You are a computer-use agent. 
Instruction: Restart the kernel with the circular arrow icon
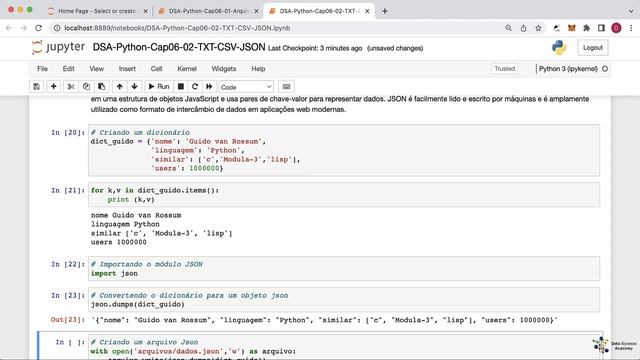pyautogui.click(x=195, y=87)
